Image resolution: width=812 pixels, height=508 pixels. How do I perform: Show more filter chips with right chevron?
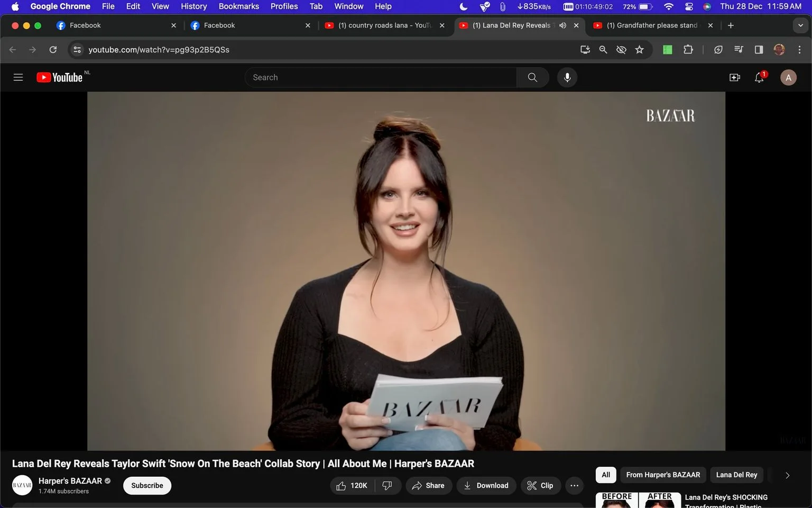click(x=787, y=475)
